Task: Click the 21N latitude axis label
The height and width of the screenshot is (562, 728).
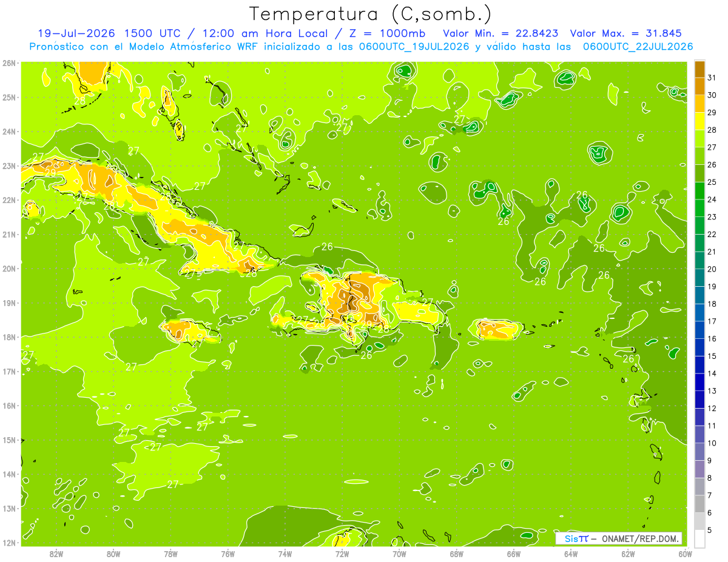Action: coord(9,234)
